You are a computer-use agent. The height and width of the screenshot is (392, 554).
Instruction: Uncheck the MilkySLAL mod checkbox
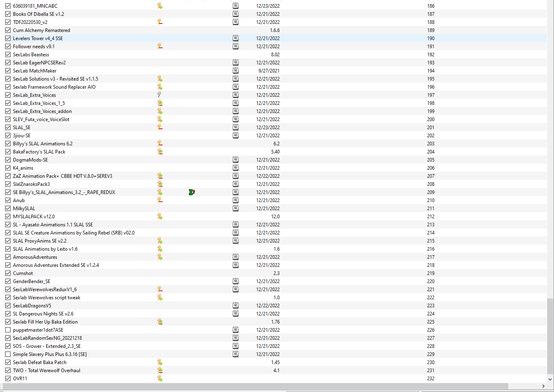tap(8, 209)
